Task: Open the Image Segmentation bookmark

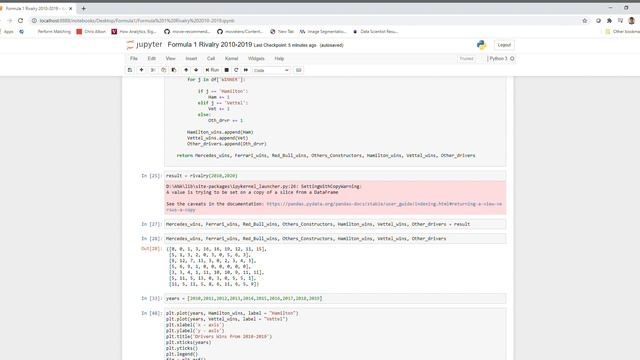Action: tap(323, 31)
